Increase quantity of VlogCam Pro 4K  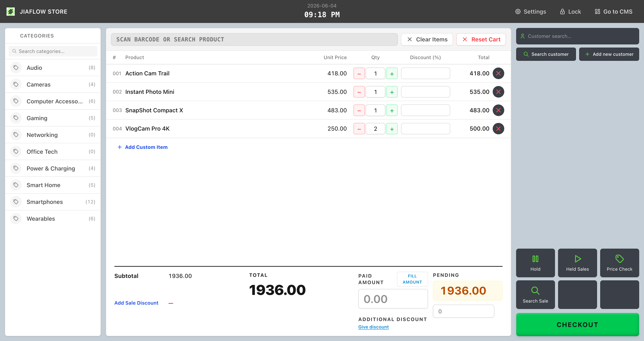coord(392,129)
